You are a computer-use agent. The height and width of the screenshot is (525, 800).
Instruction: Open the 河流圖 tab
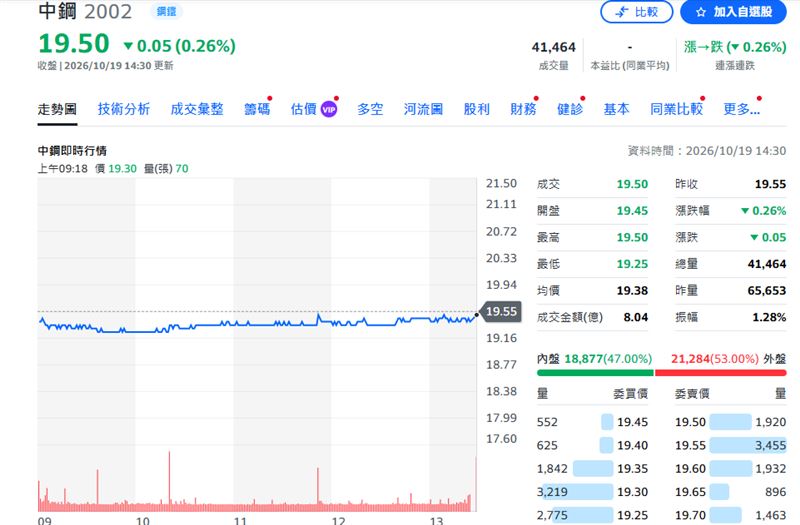tap(423, 109)
